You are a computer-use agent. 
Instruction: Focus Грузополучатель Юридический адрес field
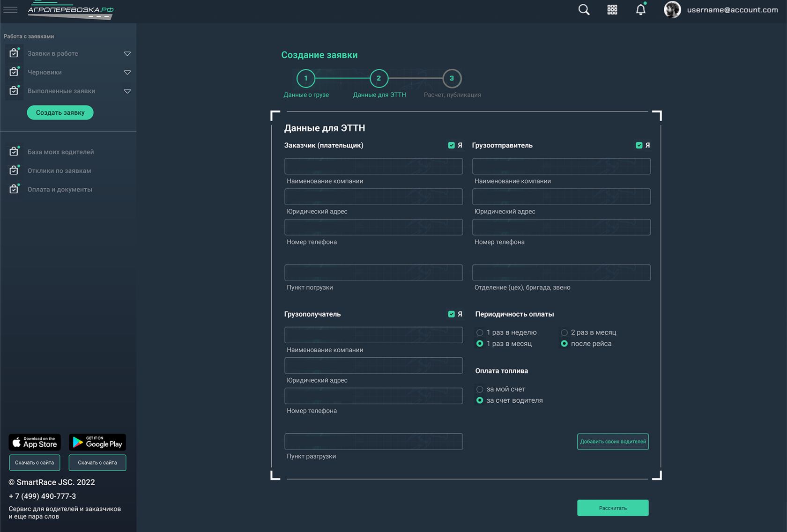tap(373, 365)
